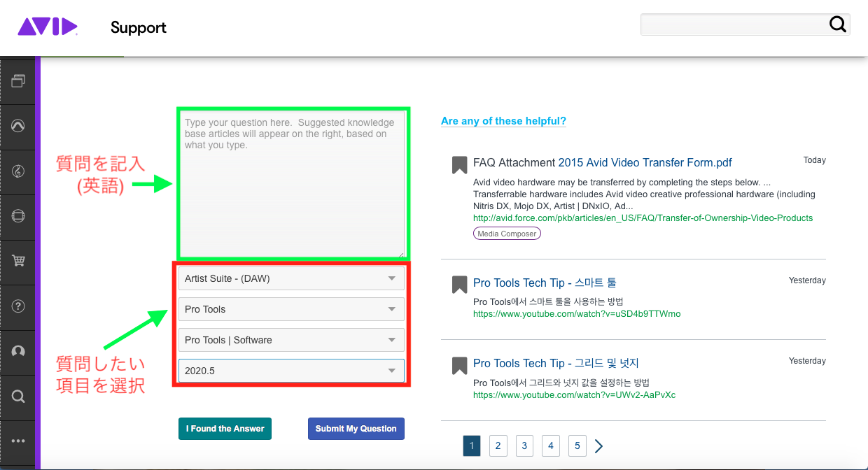Select results page 3
The image size is (868, 470).
pos(524,446)
